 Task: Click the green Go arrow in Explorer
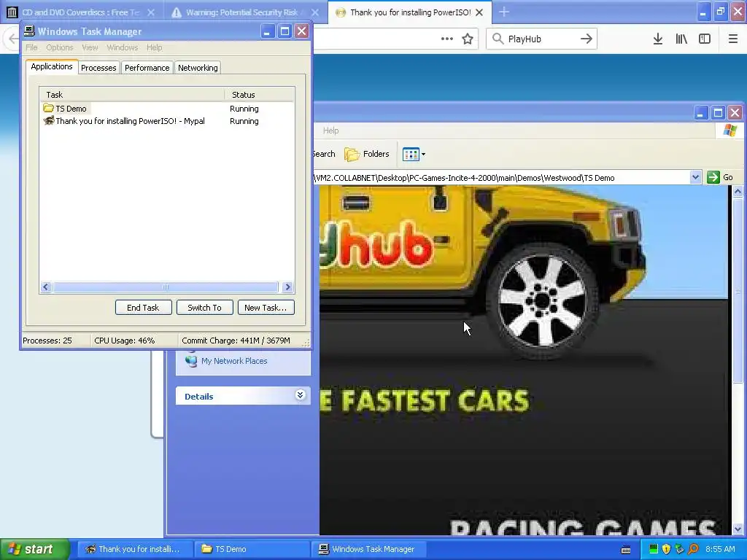713,178
